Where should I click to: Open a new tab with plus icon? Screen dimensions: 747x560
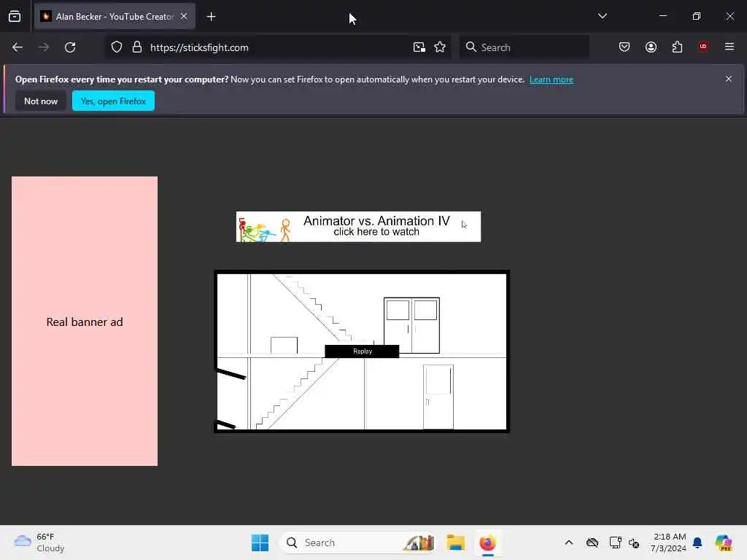point(211,17)
